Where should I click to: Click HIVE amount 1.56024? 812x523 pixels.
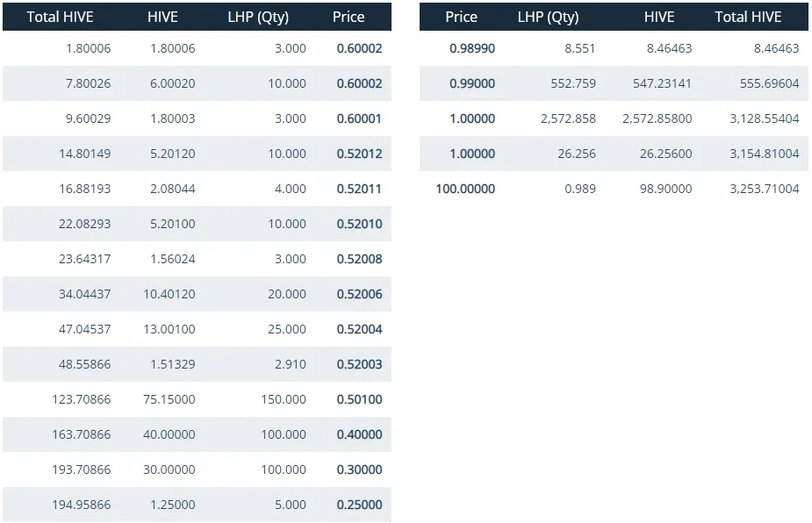(172, 259)
